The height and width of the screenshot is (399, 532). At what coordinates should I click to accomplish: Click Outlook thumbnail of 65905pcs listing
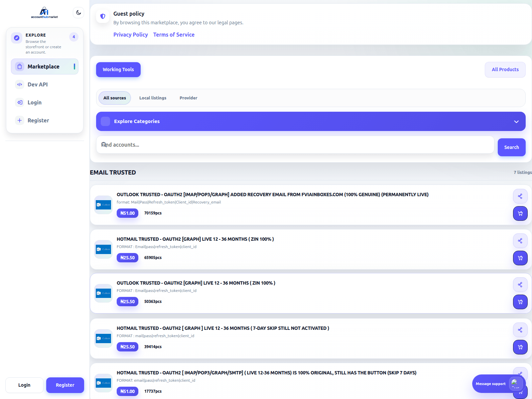click(103, 249)
